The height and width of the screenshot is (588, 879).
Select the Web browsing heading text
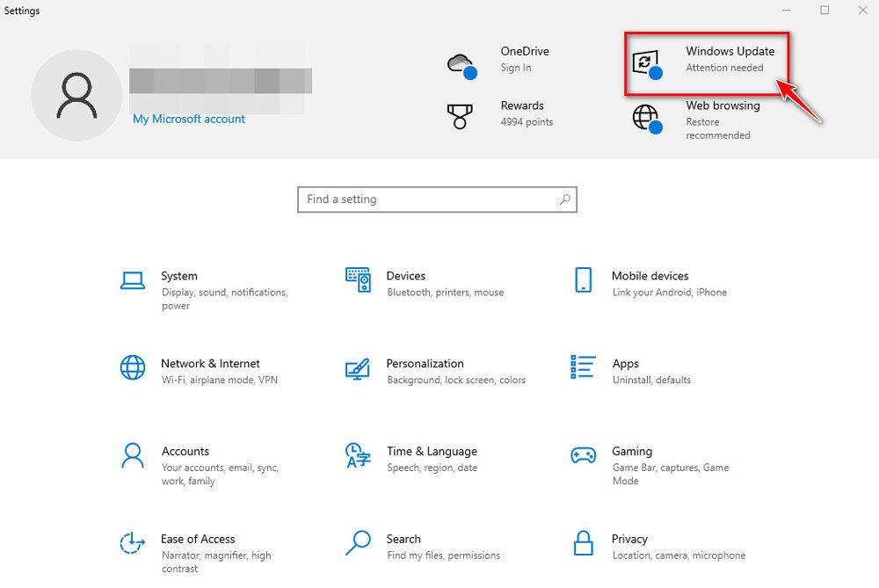(723, 106)
